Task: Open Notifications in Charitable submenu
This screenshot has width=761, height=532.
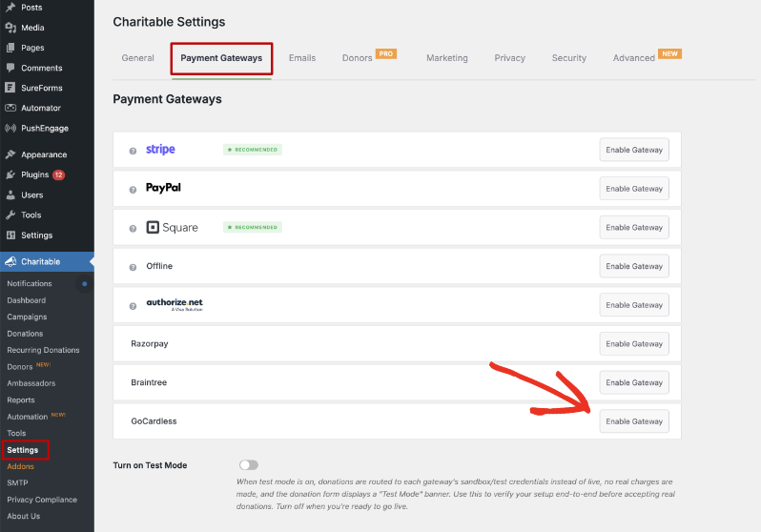Action: [30, 283]
